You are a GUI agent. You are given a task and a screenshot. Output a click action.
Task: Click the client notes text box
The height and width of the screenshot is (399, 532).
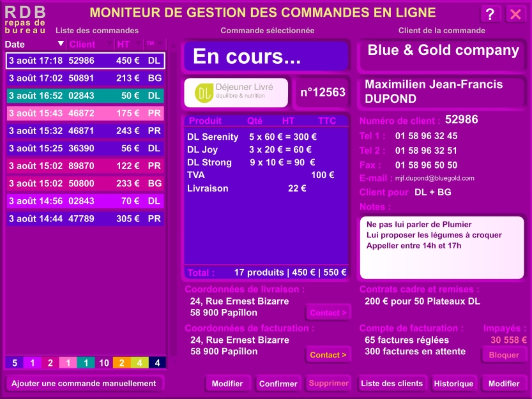[x=442, y=248]
